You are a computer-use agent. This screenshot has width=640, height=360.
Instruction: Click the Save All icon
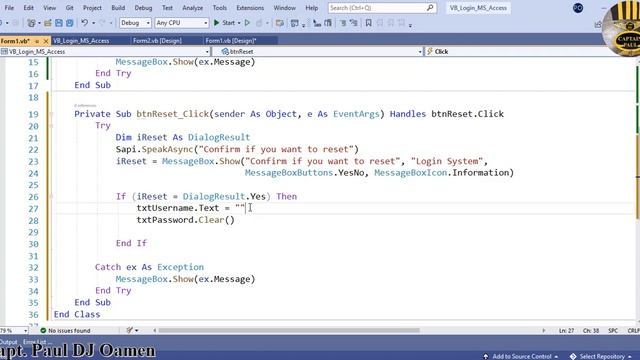(70, 23)
